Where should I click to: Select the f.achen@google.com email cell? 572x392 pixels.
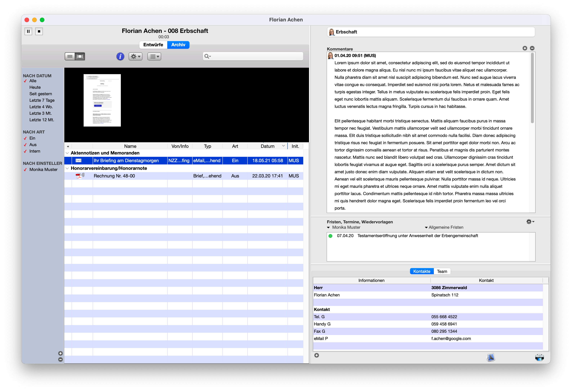[x=451, y=339]
